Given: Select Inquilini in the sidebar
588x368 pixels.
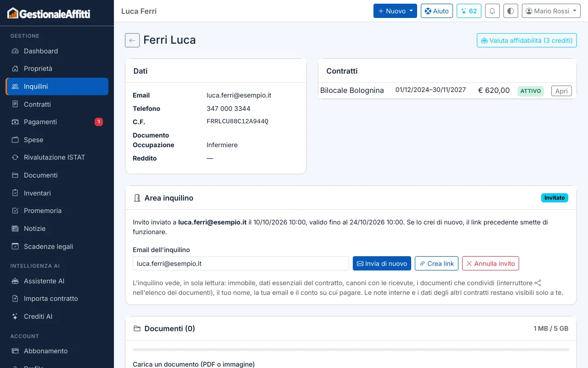Looking at the screenshot, I should click(x=57, y=86).
